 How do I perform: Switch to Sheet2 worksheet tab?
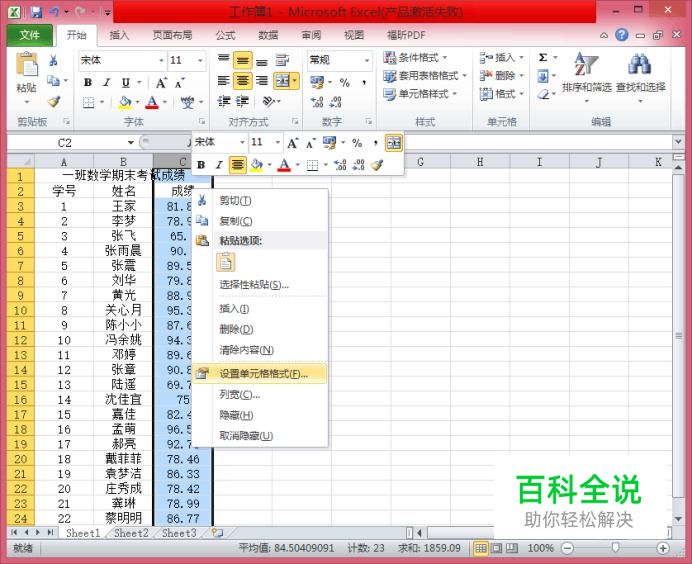(x=131, y=533)
